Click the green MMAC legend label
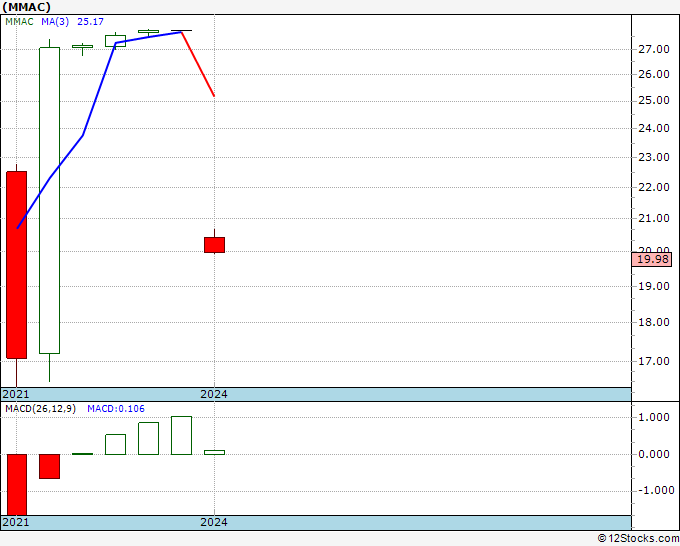The height and width of the screenshot is (546, 680). [x=19, y=21]
